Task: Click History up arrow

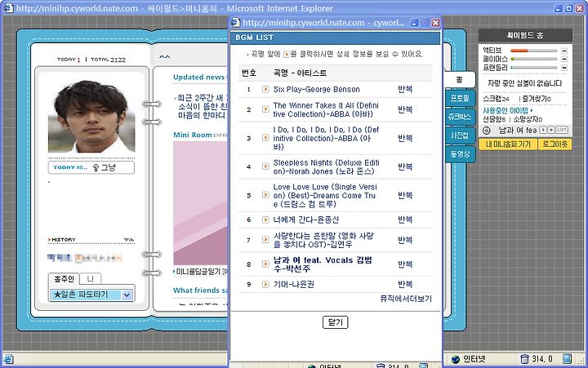Action: pyautogui.click(x=131, y=239)
